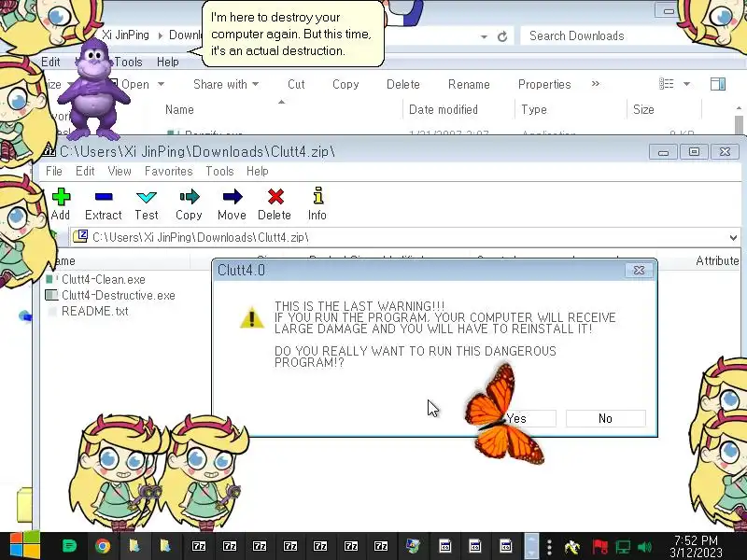Click the purple BonziBuddy gorilla

tap(93, 90)
